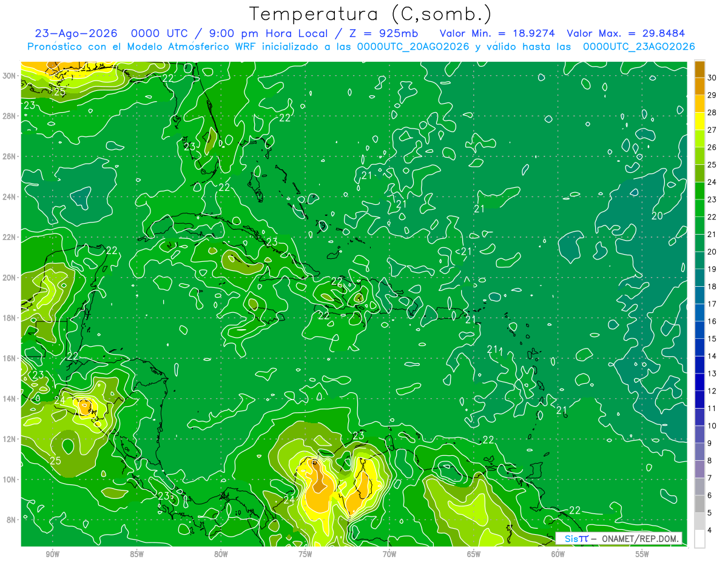Click the '19' value on color scale

coord(712,269)
